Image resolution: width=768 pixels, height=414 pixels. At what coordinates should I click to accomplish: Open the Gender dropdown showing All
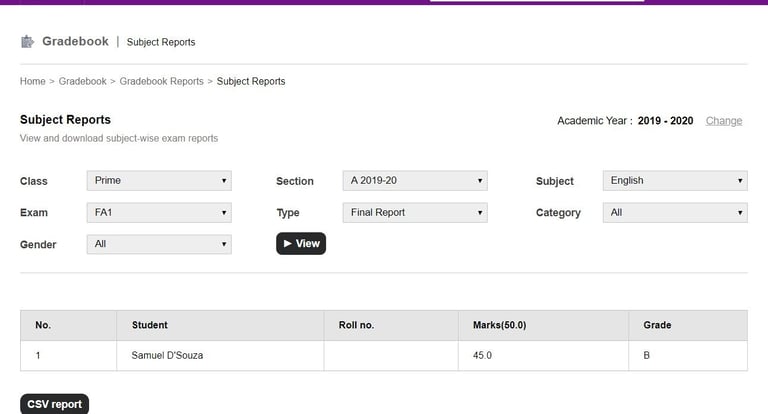tap(159, 244)
